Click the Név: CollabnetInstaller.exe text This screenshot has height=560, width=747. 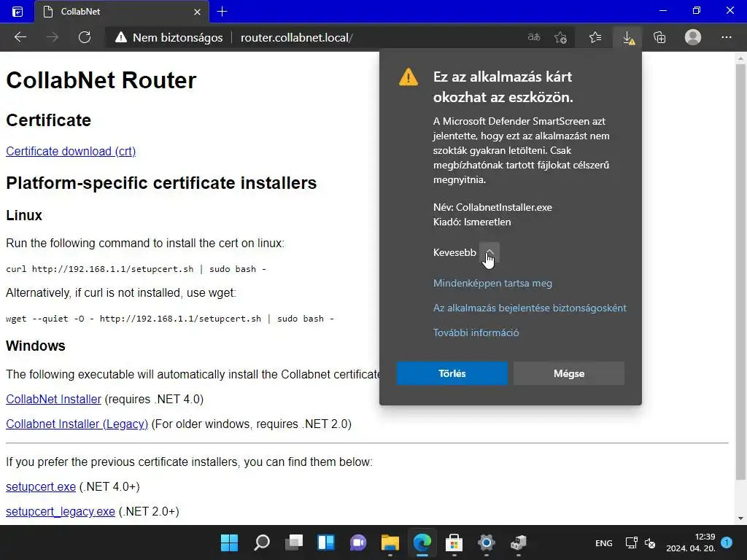coord(492,207)
